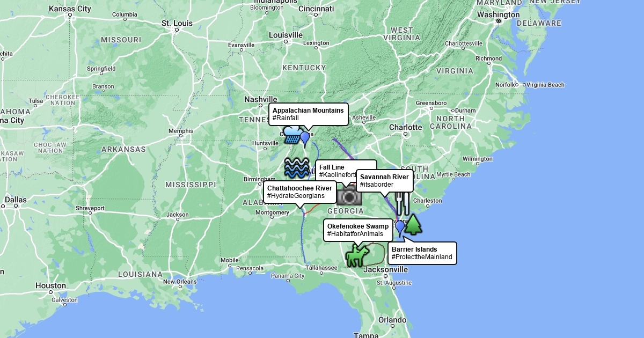Screen dimensions: 644x338
Task: Click the rain cloud marker icon
Action: coord(292,135)
